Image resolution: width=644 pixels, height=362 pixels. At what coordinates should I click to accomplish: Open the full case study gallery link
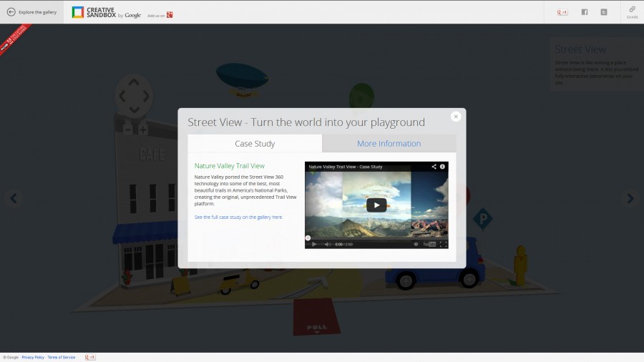tap(238, 217)
